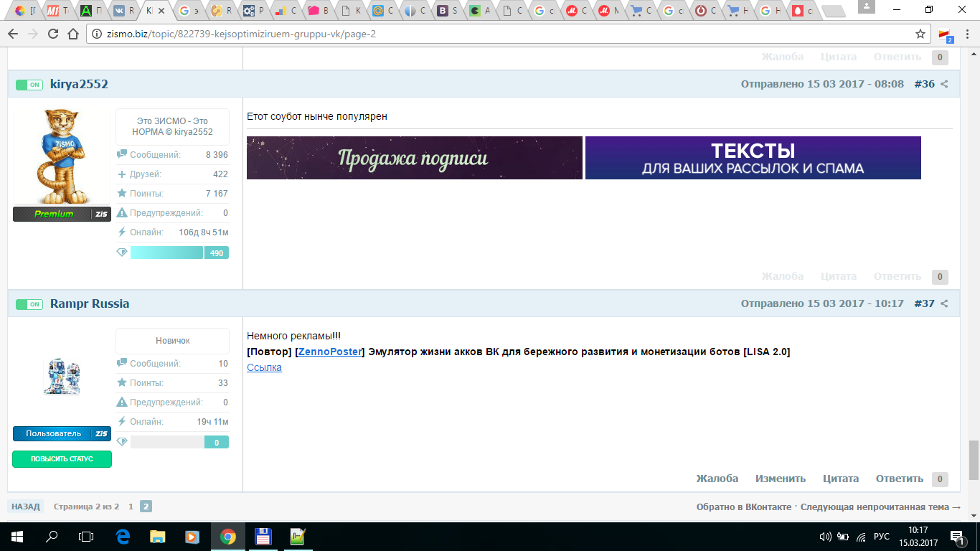View site information icon before the URL
This screenshot has height=551, width=980.
(x=98, y=34)
